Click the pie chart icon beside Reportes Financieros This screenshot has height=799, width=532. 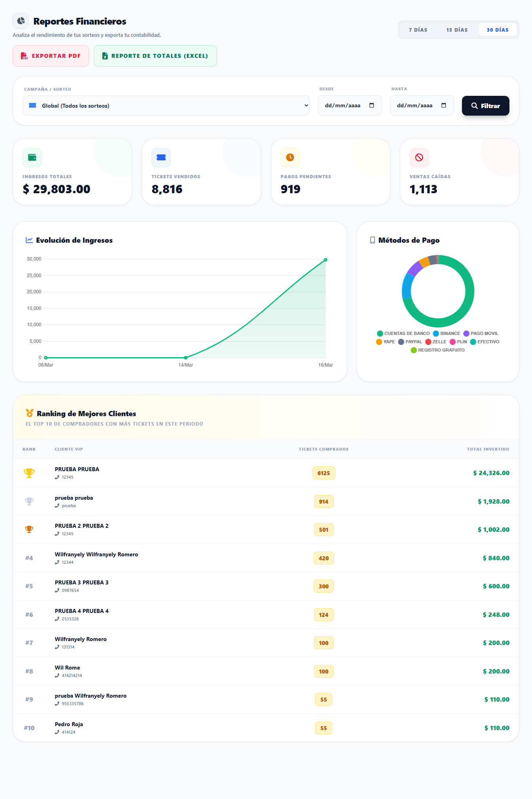click(21, 21)
